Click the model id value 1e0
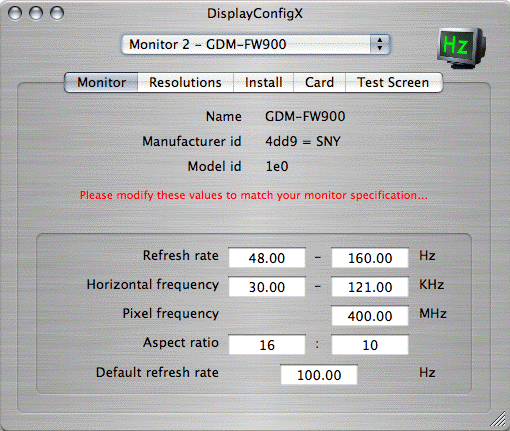 (x=277, y=166)
